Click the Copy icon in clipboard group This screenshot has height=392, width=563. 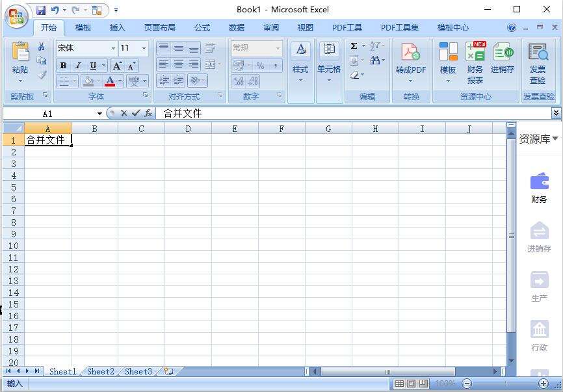click(x=42, y=60)
